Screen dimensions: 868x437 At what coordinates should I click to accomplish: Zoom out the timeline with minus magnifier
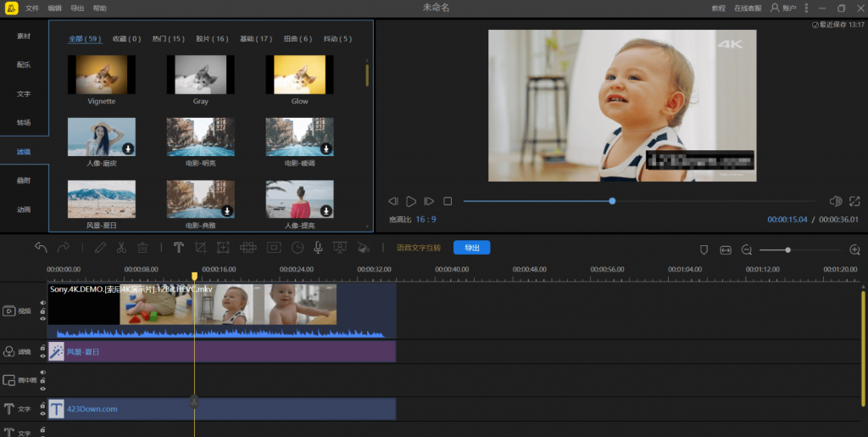coord(746,250)
